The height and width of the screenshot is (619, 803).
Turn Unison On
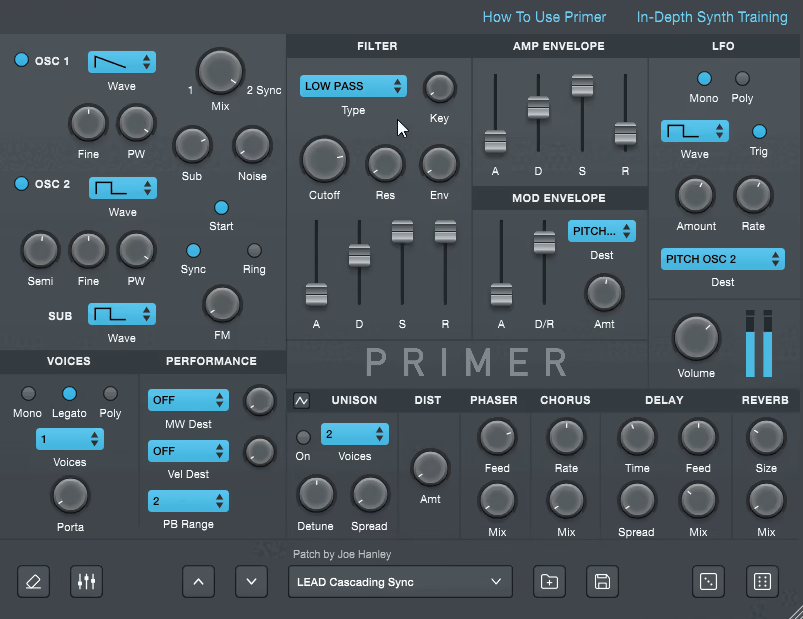point(303,437)
